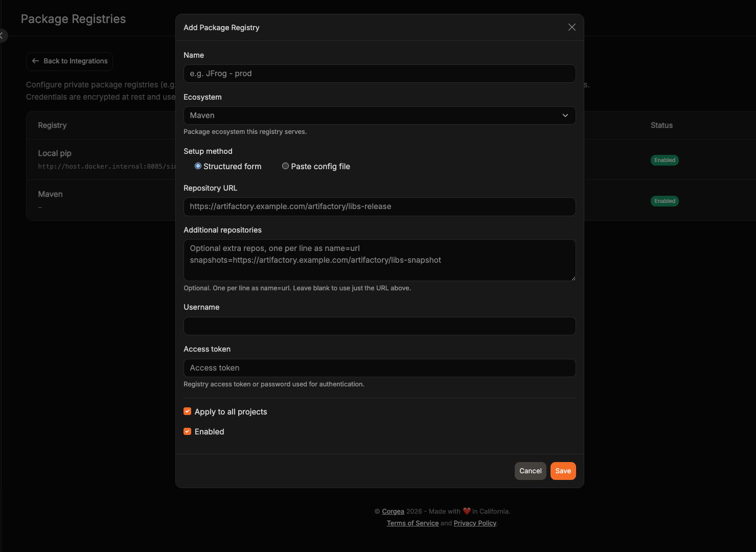Click Enabled badge in Local pip row
This screenshot has width=756, height=552.
click(665, 160)
